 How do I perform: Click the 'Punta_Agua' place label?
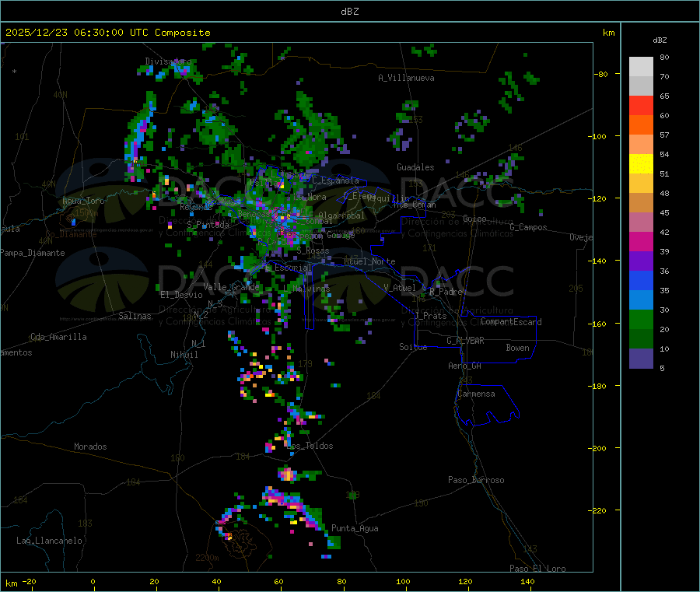click(355, 528)
